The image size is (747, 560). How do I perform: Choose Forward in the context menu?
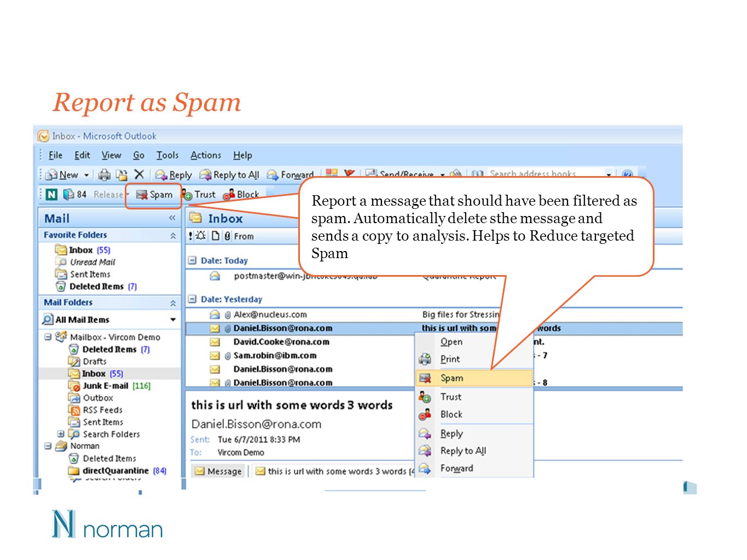(474, 469)
